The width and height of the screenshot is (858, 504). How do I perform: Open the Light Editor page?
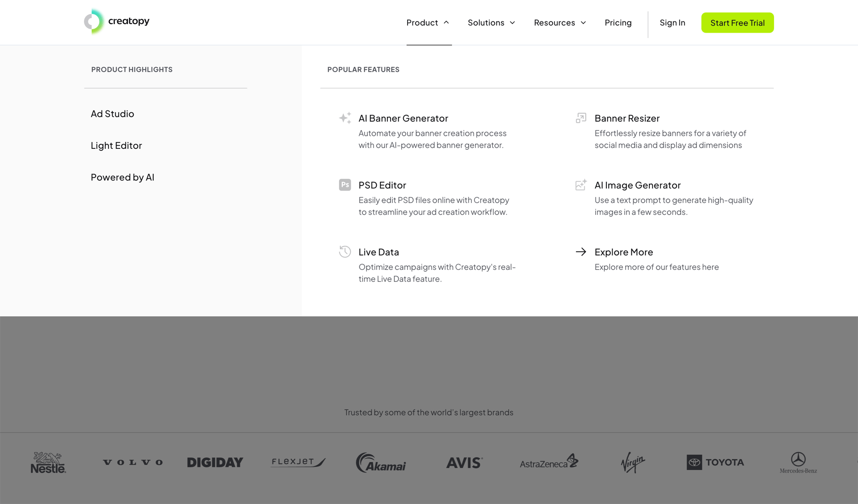pos(116,145)
